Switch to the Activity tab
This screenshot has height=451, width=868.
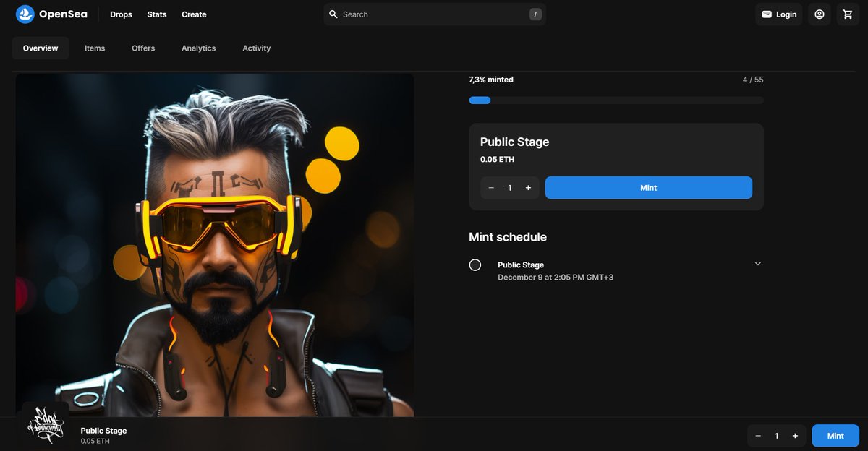(x=256, y=48)
